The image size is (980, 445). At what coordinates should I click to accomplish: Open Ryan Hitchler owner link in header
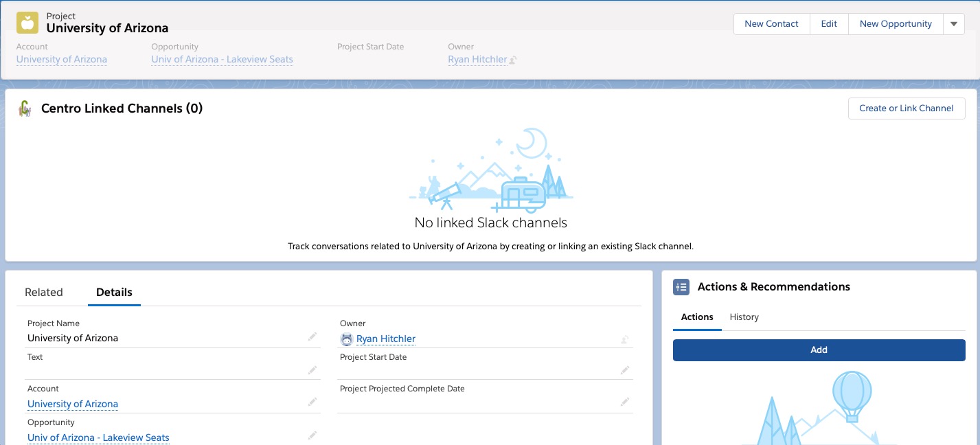[477, 60]
